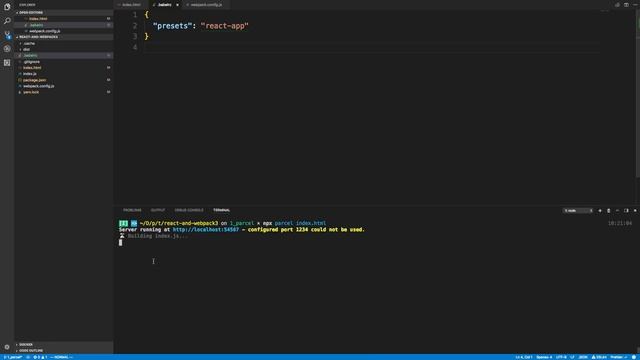The height and width of the screenshot is (360, 640).
Task: Open errors and warnings count in status bar
Action: click(x=40, y=357)
